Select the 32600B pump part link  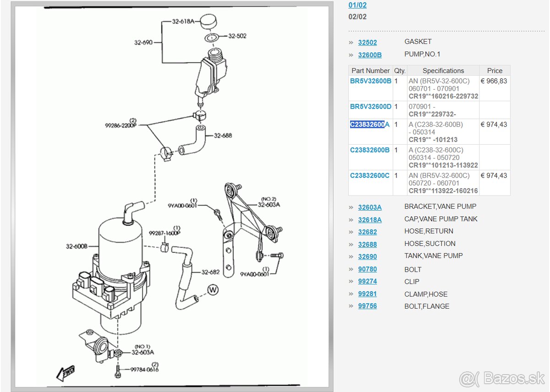click(369, 55)
